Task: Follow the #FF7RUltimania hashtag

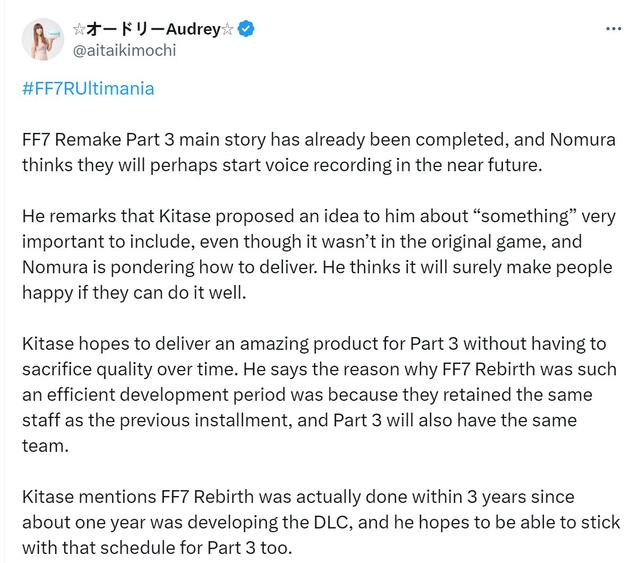Action: click(88, 88)
